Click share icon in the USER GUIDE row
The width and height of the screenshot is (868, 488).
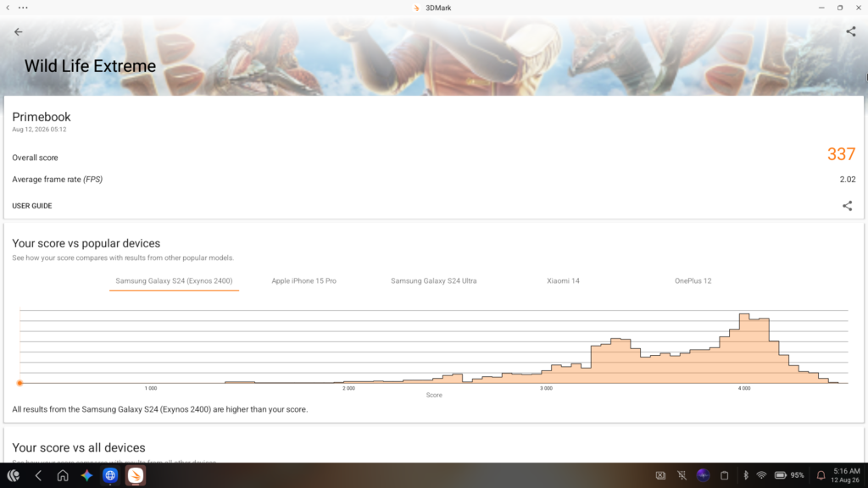(848, 206)
